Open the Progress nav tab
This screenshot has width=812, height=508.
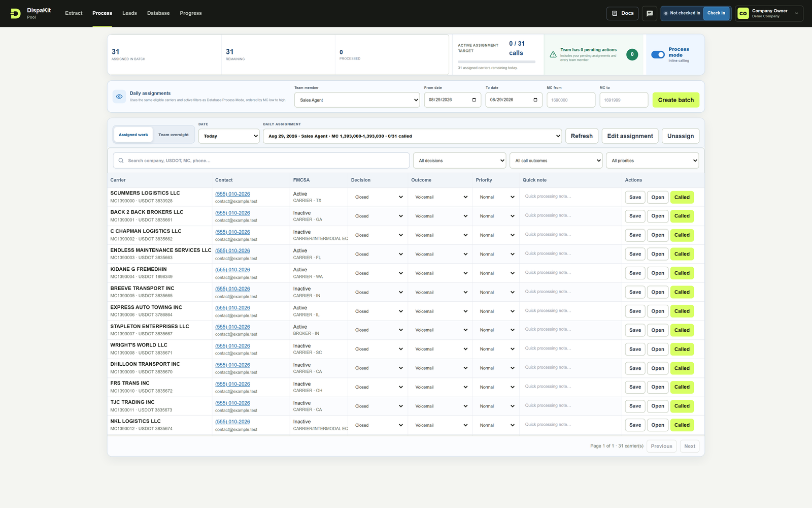[x=191, y=13]
